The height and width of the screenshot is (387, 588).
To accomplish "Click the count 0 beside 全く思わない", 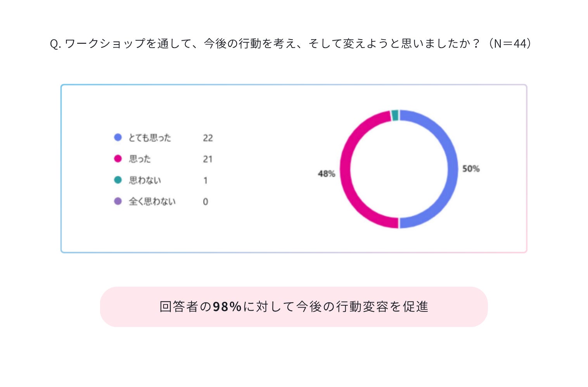I will point(206,202).
